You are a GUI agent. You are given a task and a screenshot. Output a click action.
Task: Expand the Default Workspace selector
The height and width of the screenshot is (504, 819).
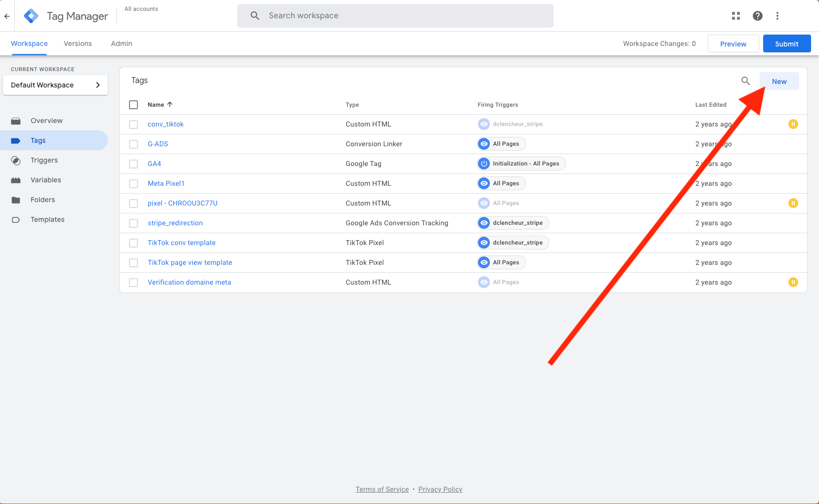click(55, 85)
